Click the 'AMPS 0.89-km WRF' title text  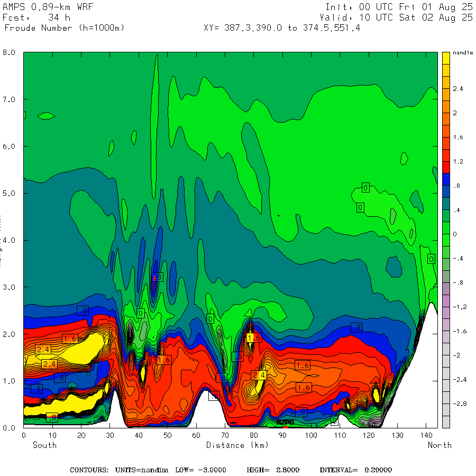pos(48,7)
